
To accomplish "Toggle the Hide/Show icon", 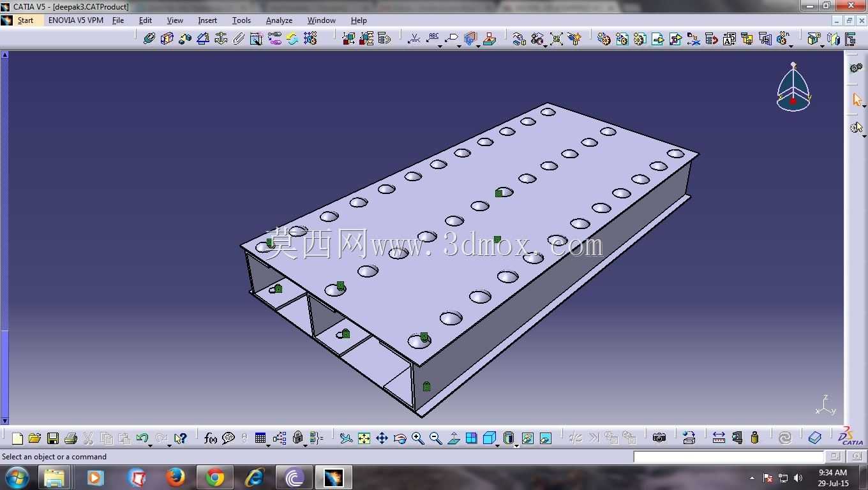I will coord(527,438).
